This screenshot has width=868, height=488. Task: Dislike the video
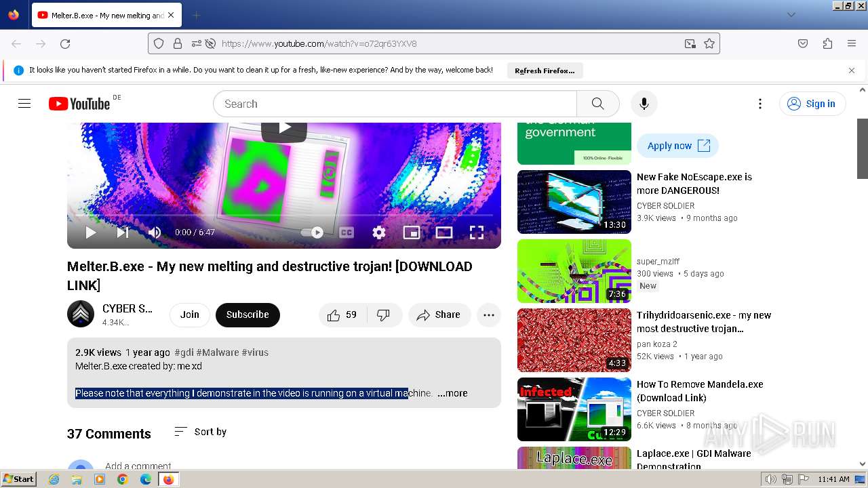(384, 314)
